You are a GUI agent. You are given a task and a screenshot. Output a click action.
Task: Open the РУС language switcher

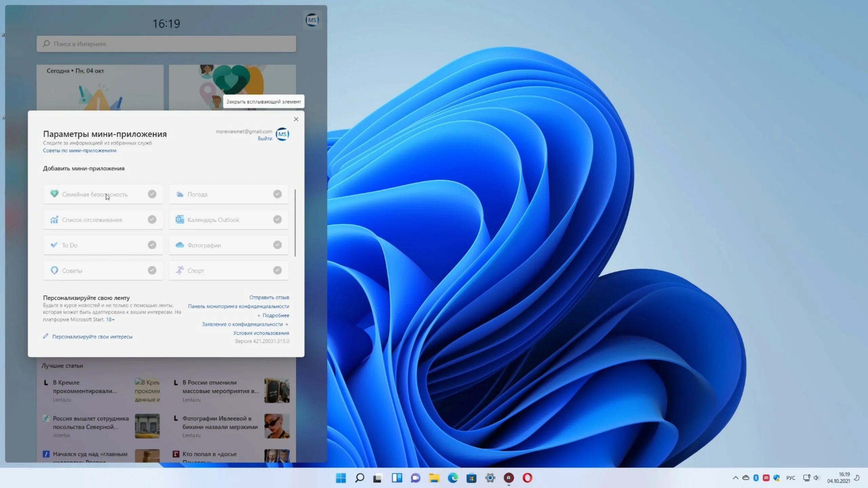pyautogui.click(x=791, y=478)
